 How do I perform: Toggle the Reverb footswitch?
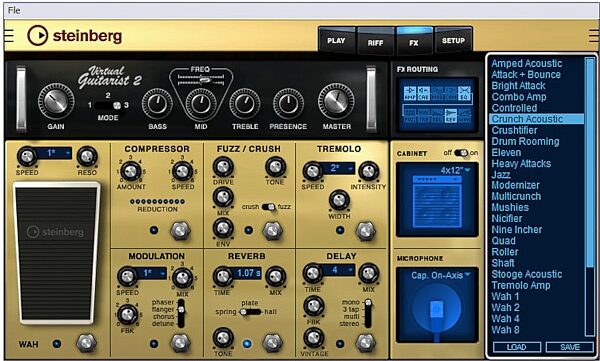coord(272,343)
